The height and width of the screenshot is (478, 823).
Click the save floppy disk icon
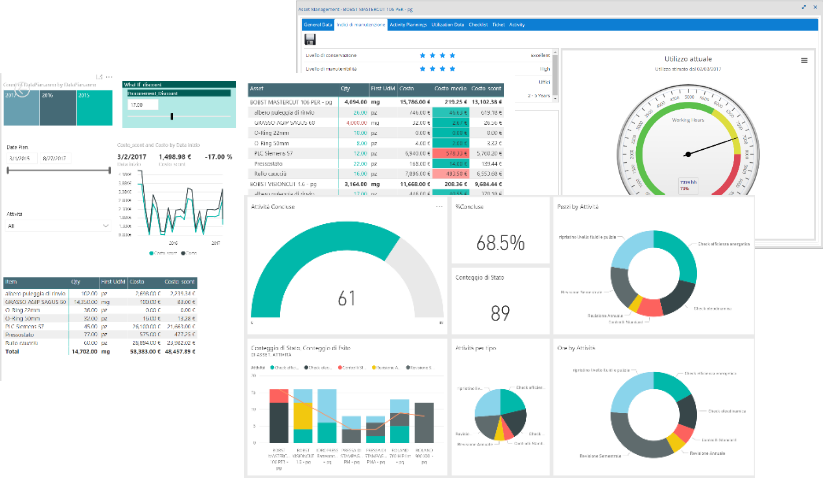[310, 40]
